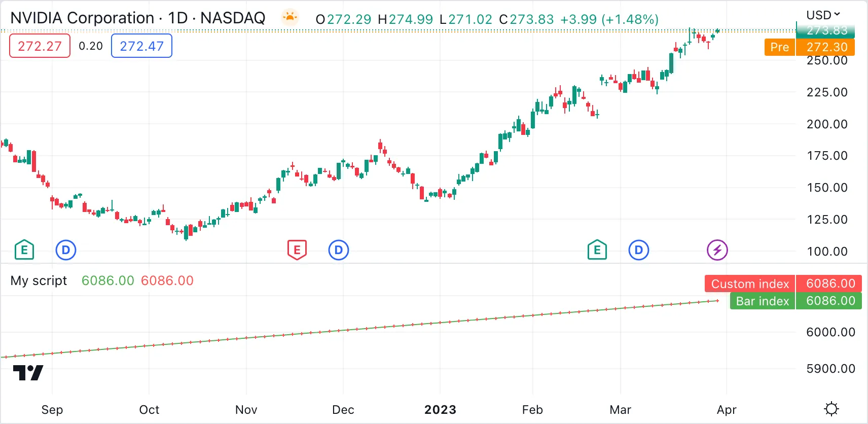Image resolution: width=868 pixels, height=424 pixels.
Task: Click the December dividend D marker
Action: click(x=339, y=250)
